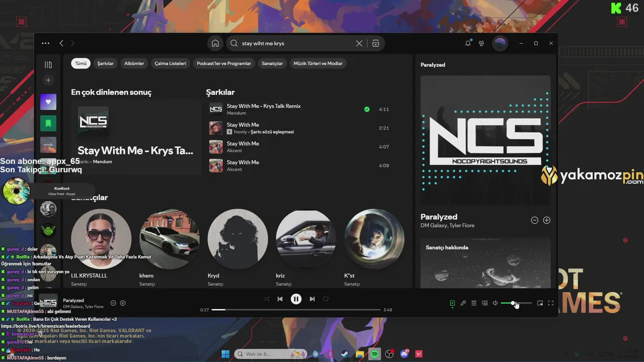This screenshot has width=644, height=362.
Task: Open the Browse icon next to search
Action: [375, 43]
